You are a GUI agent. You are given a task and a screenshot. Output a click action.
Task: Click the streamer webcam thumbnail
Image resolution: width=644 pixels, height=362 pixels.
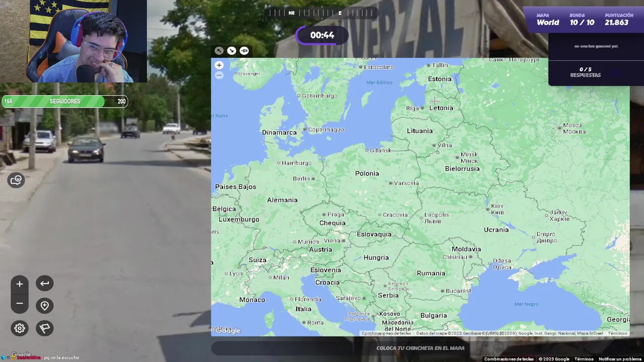73,41
